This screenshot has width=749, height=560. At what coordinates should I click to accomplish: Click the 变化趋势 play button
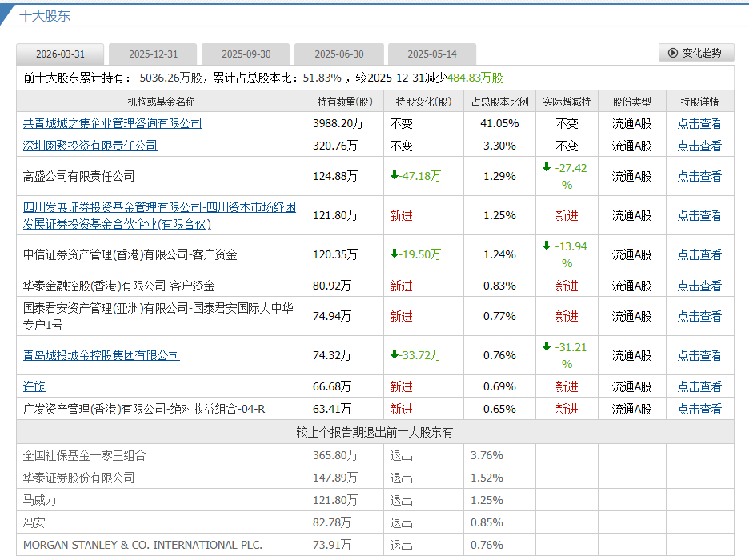coord(695,53)
